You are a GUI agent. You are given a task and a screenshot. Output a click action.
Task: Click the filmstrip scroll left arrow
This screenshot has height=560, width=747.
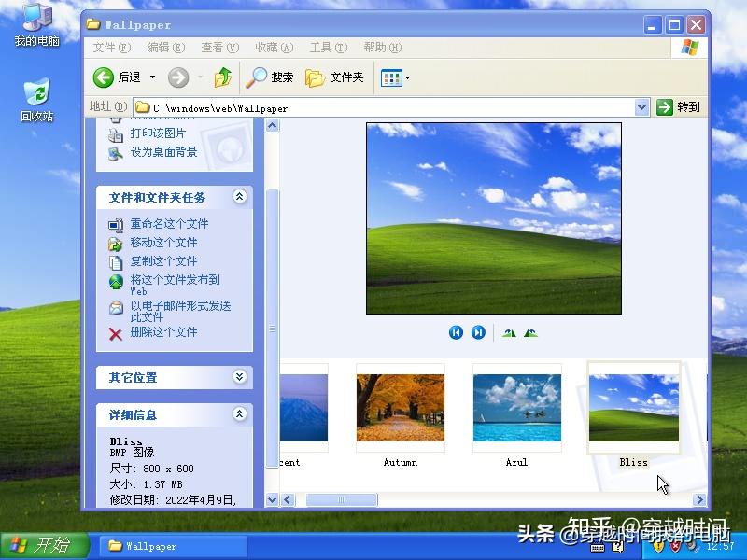click(x=288, y=500)
